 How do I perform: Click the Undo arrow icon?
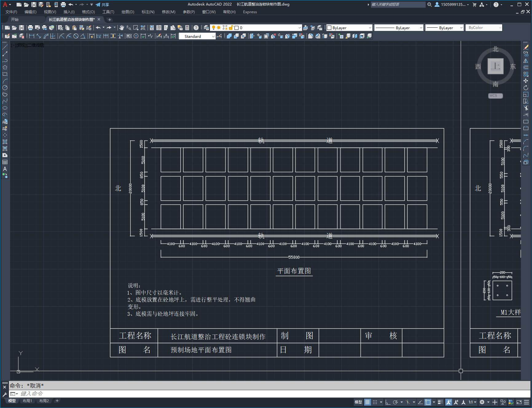(x=98, y=28)
